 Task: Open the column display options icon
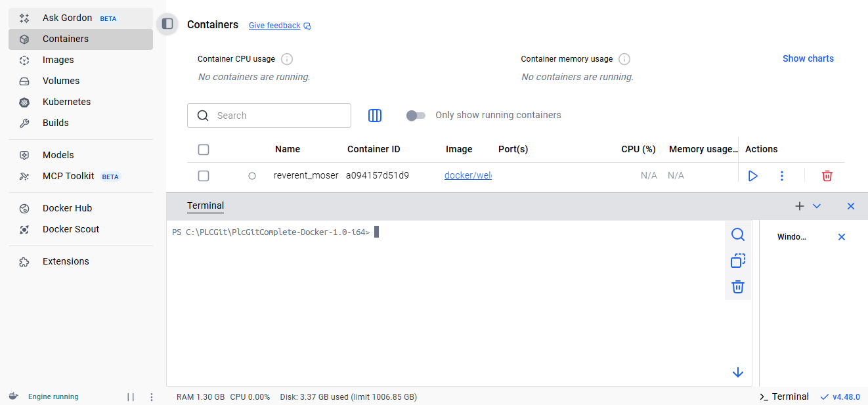tap(375, 116)
